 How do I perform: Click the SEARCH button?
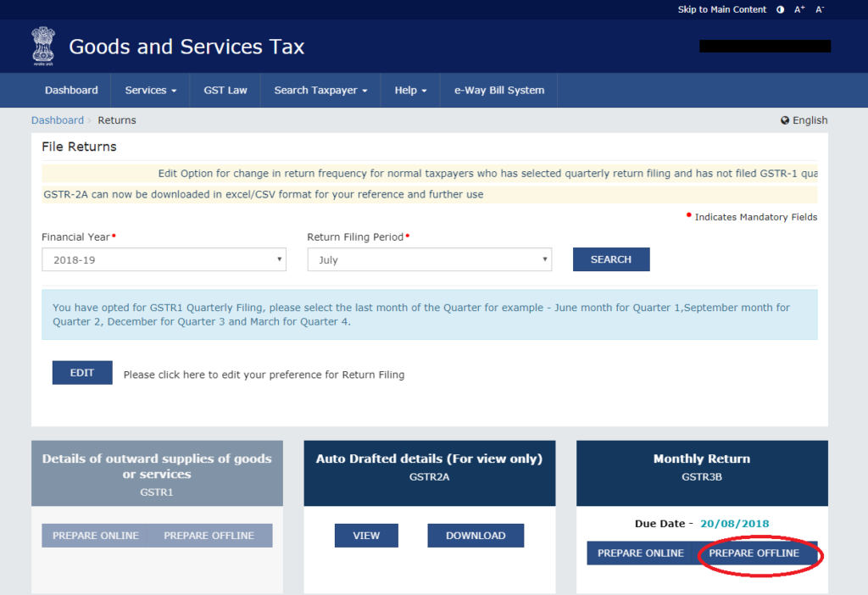(611, 259)
